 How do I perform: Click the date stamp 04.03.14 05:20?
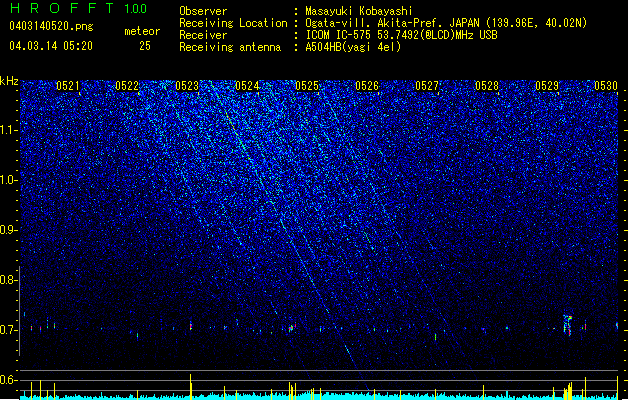point(51,46)
